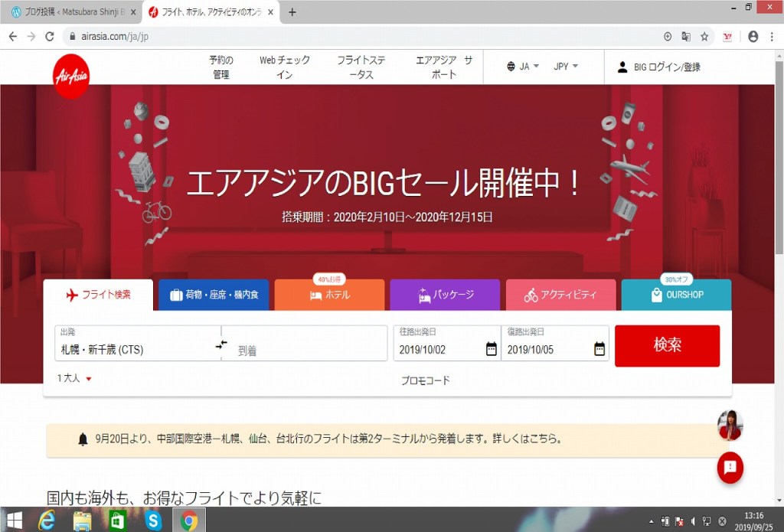Expand the 1大人 passenger selector
This screenshot has width=784, height=532.
74,378
